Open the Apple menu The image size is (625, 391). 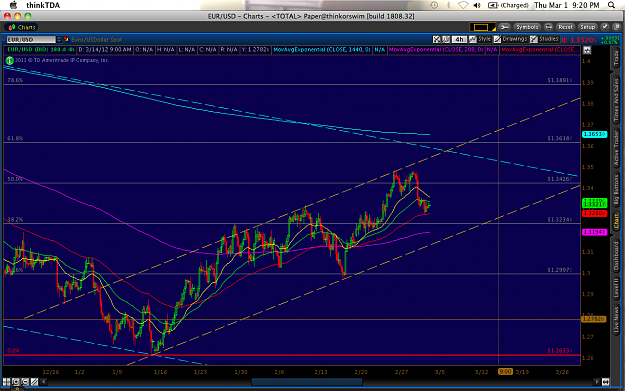(x=13, y=5)
